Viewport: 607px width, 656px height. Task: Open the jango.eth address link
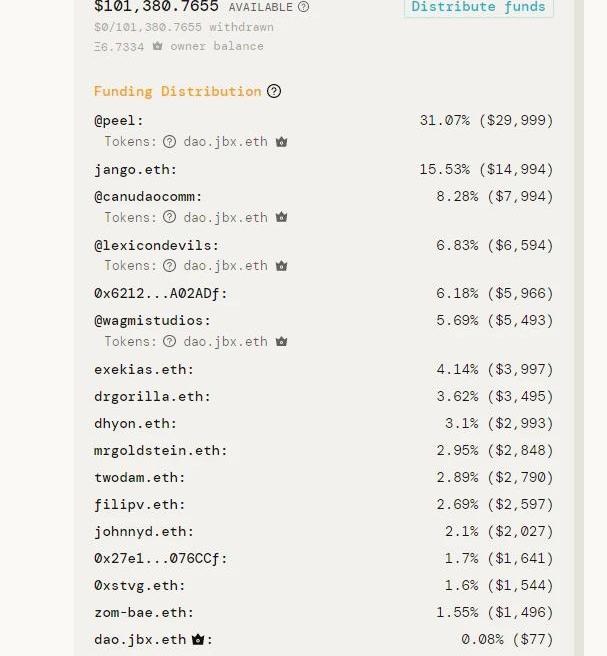tap(132, 169)
